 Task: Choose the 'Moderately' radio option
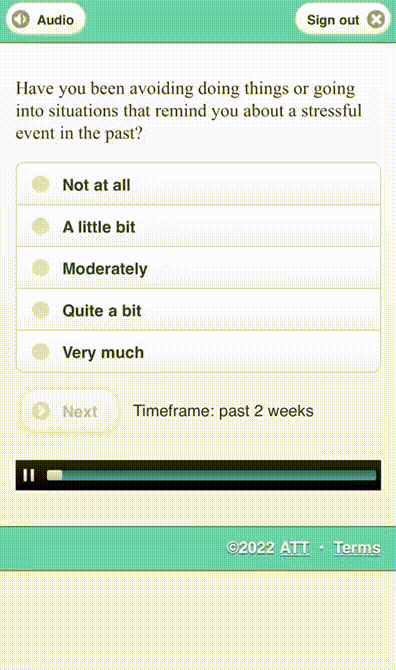[41, 268]
